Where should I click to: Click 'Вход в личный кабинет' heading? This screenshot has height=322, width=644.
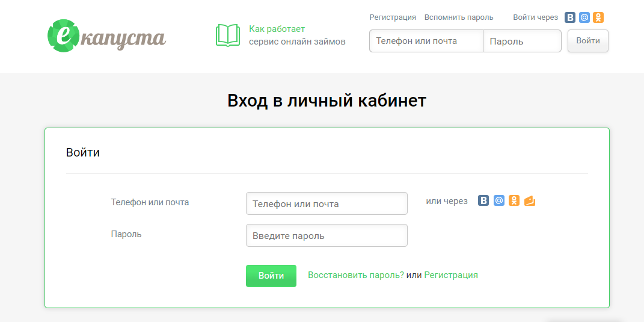(x=327, y=101)
